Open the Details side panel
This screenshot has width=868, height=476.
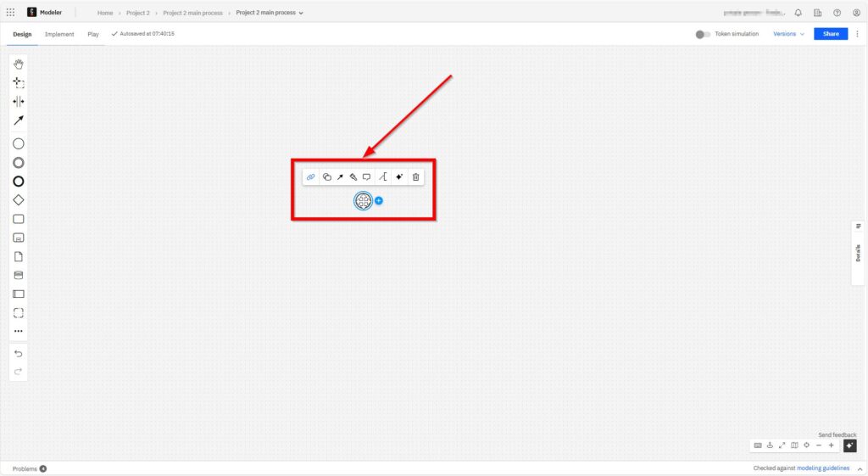coord(858,252)
